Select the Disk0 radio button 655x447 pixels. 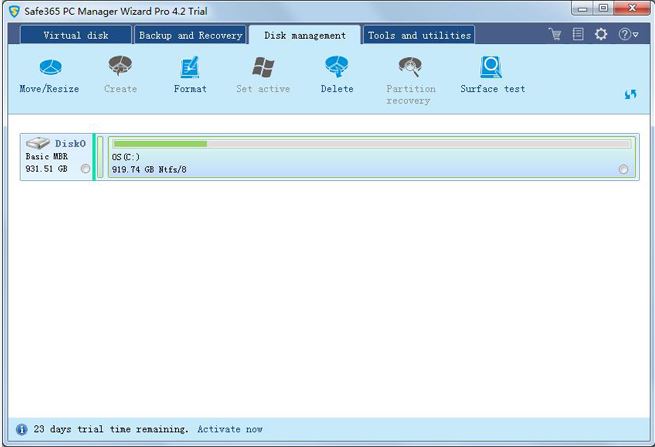point(85,169)
